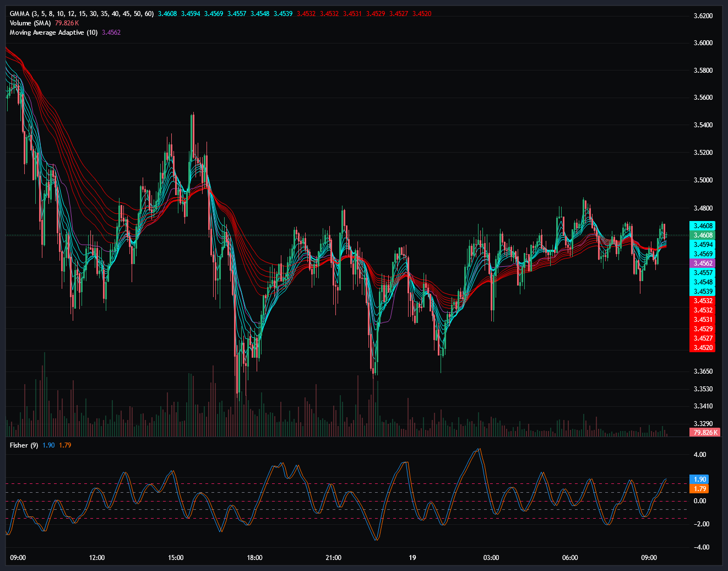Click the purple 3.4562 price axis tag
Viewport: 728px width, 571px height.
pyautogui.click(x=702, y=263)
